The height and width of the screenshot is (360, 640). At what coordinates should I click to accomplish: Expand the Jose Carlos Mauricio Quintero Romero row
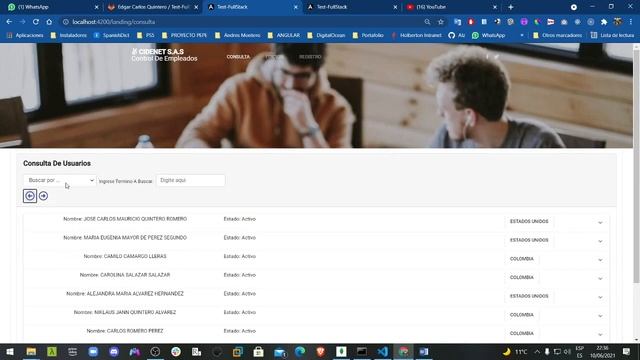click(x=600, y=222)
